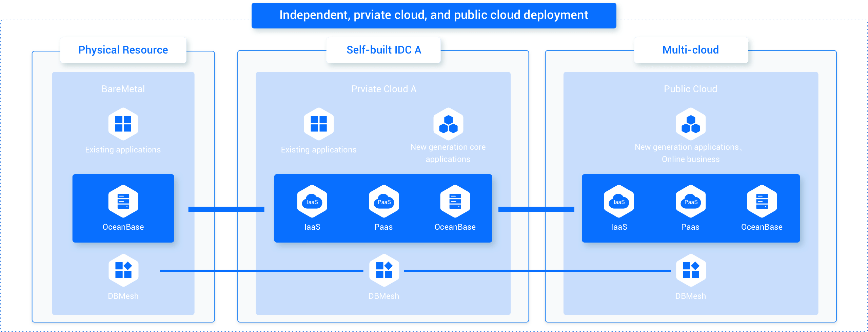This screenshot has height=332, width=868.
Task: Click the DBMesh icon under Public Cloud
Action: [691, 270]
